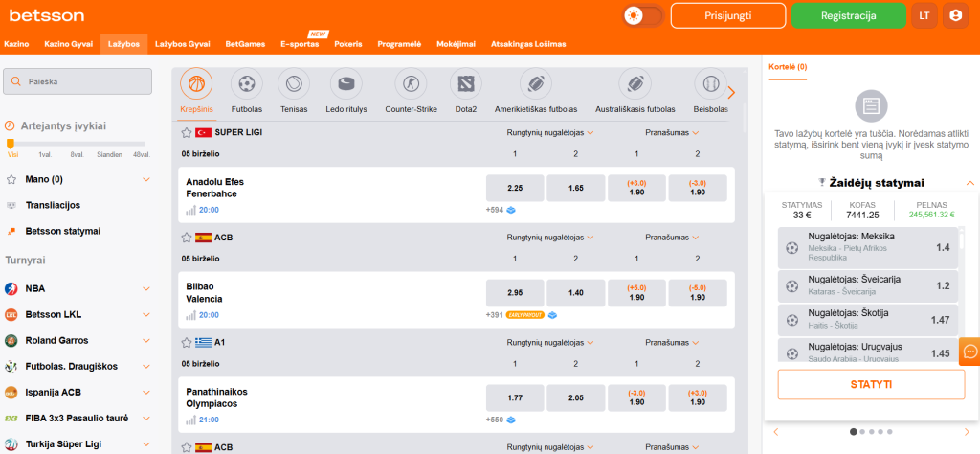
Task: Select the Dota2 sport icon
Action: point(466,83)
